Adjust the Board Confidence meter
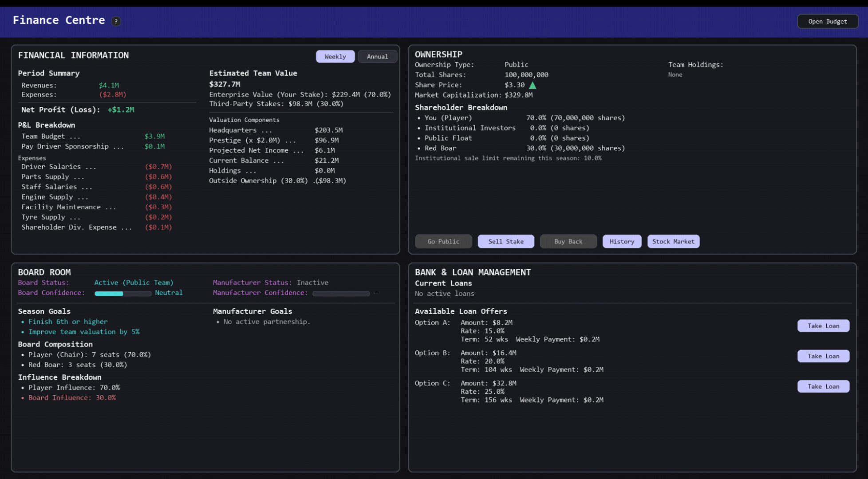This screenshot has width=868, height=479. point(123,293)
